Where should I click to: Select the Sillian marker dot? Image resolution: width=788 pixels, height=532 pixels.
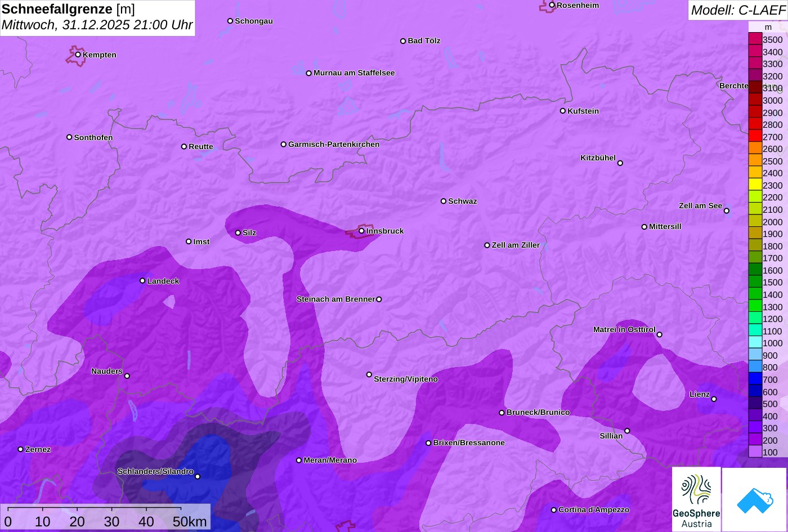click(x=627, y=431)
